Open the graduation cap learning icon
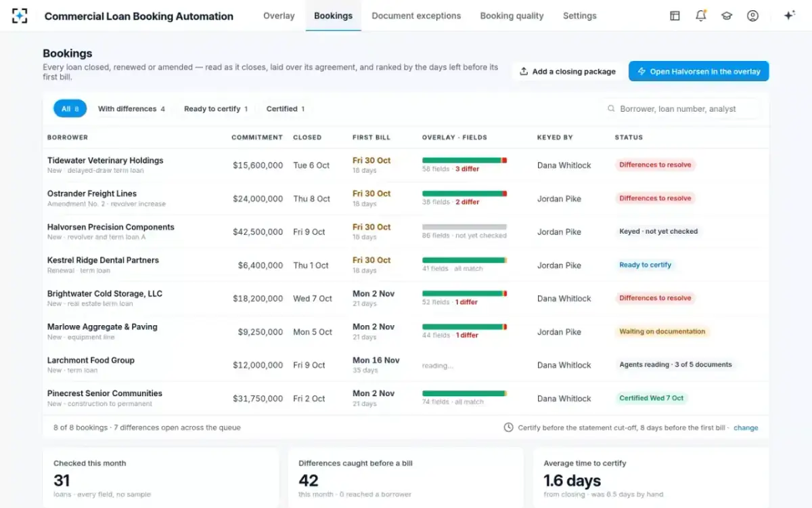812x508 pixels. [x=727, y=16]
